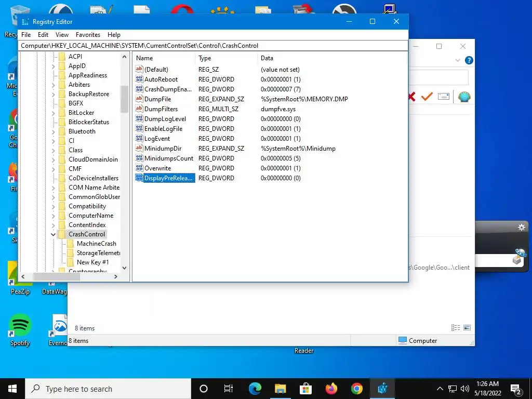Collapse the CrashControl registry key

click(54, 234)
